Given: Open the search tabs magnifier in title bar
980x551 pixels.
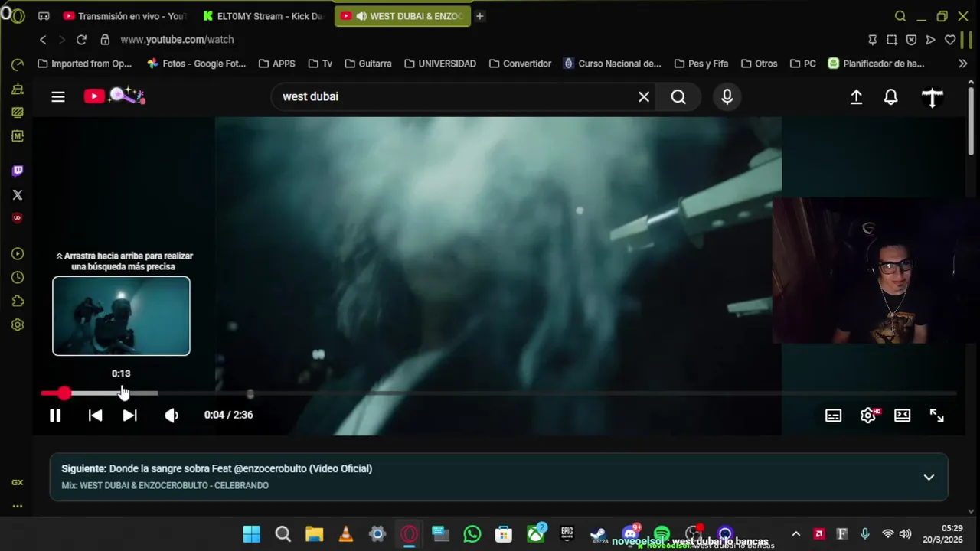Looking at the screenshot, I should click(900, 16).
